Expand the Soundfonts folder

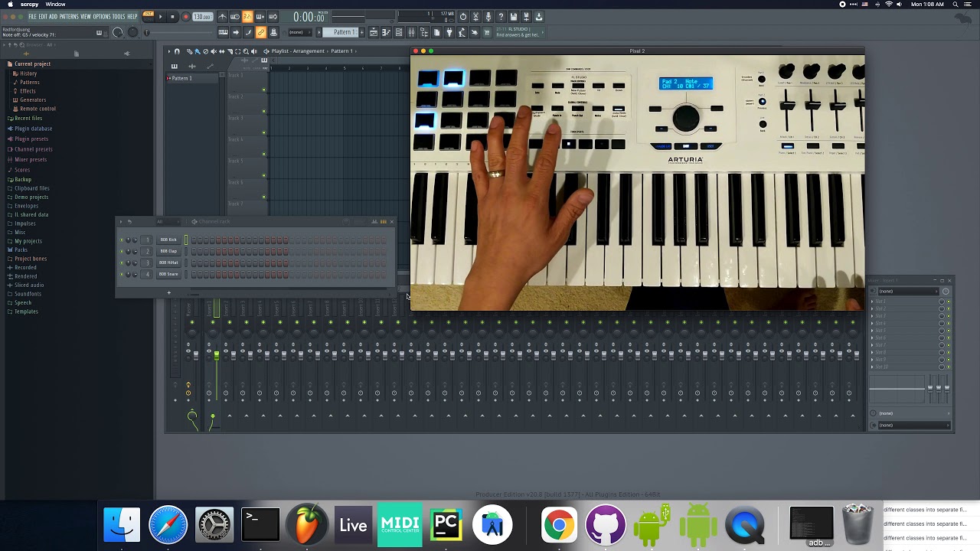tap(26, 294)
